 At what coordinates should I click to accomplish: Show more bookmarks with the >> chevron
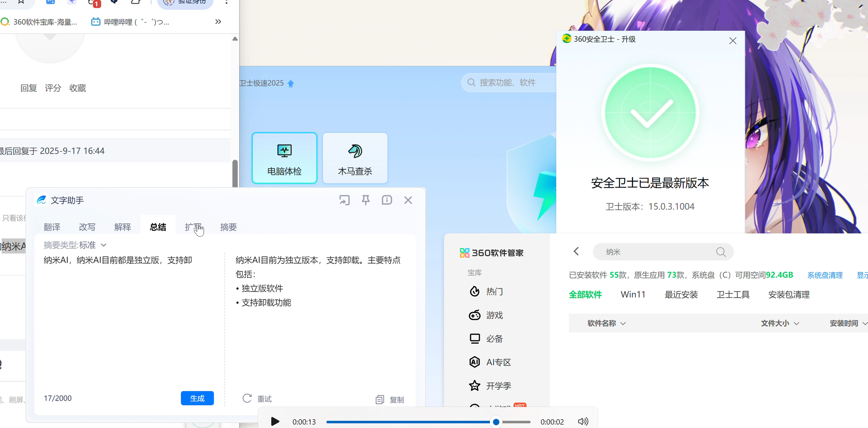[218, 22]
